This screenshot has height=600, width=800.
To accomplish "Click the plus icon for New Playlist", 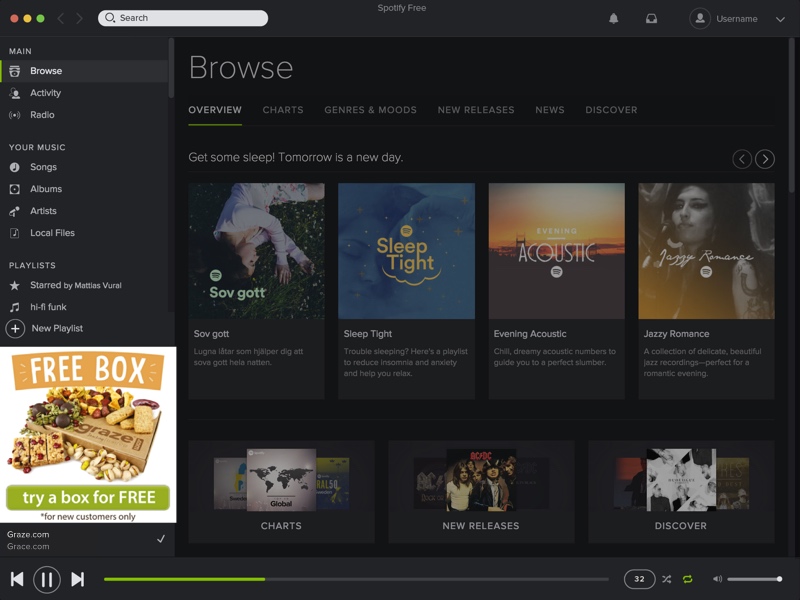I will [15, 328].
